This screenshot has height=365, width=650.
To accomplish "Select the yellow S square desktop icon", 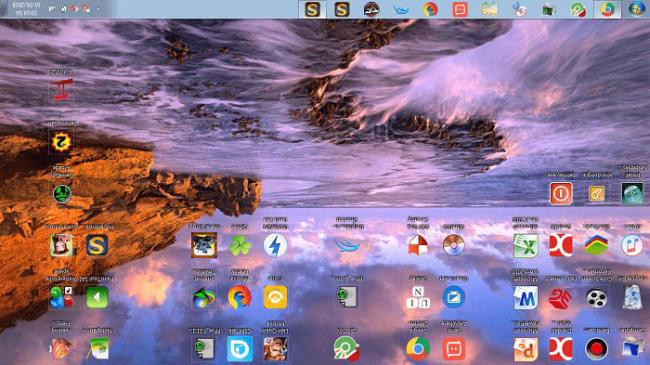I will (x=97, y=245).
